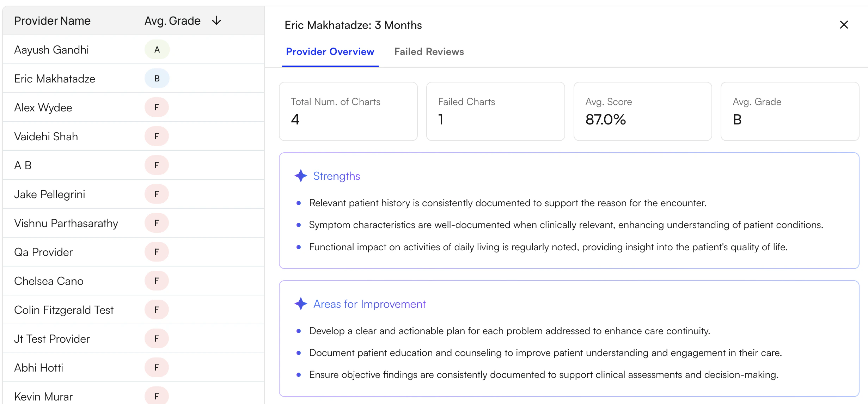This screenshot has width=868, height=404.
Task: Click Qa Provider's F grade badge
Action: 157,252
